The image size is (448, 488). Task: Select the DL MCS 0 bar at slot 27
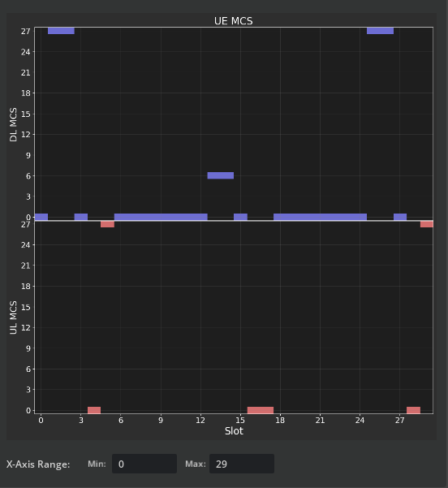click(x=400, y=217)
